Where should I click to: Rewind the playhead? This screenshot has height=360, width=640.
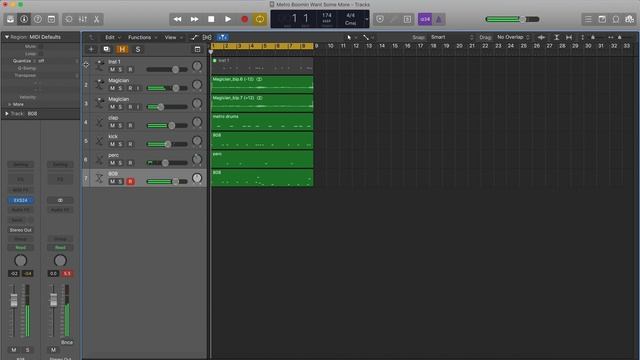(178, 19)
